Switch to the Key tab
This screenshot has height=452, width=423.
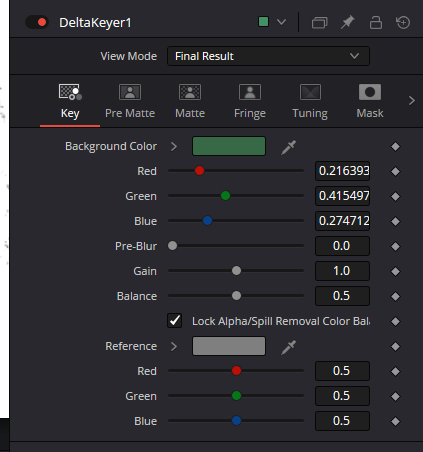pyautogui.click(x=70, y=101)
